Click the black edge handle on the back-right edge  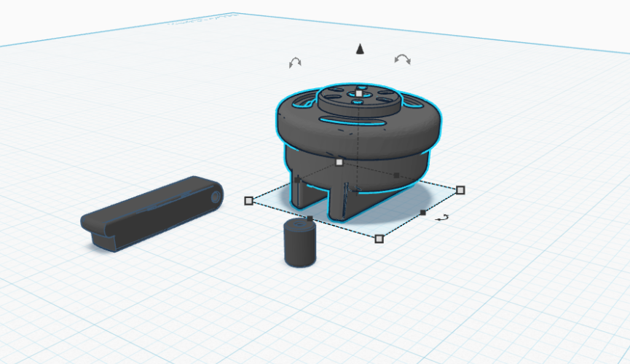coord(396,175)
